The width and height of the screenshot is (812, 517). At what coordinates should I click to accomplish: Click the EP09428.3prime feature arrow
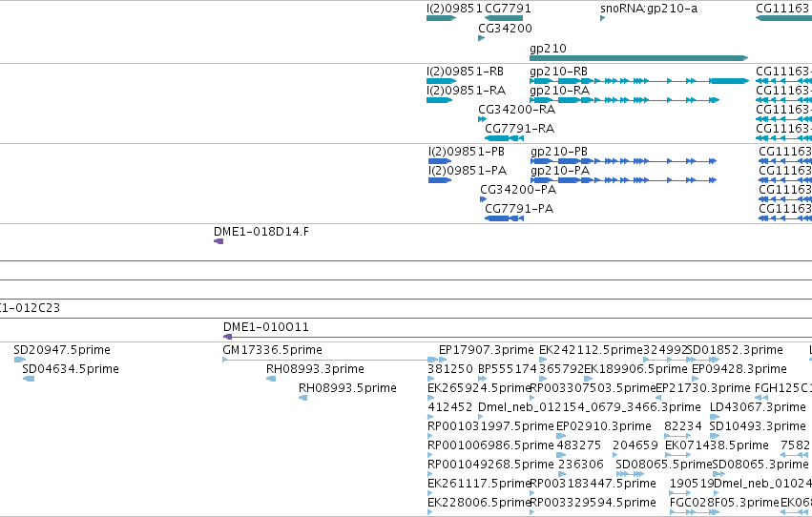(696, 379)
